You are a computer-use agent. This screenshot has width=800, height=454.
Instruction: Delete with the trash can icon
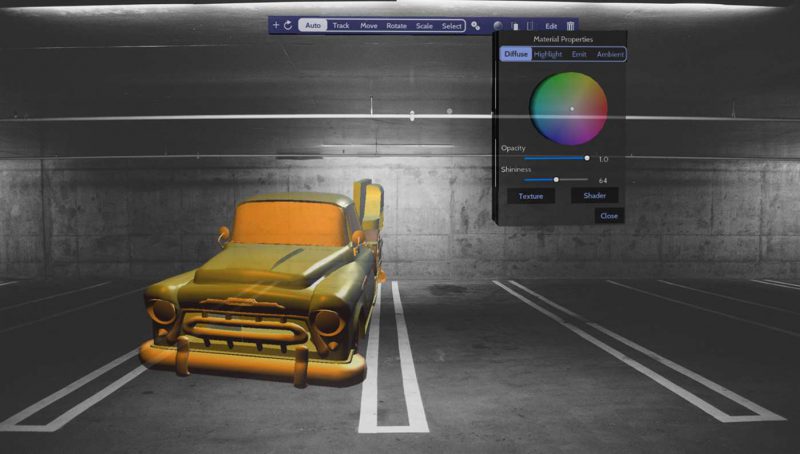pos(570,25)
